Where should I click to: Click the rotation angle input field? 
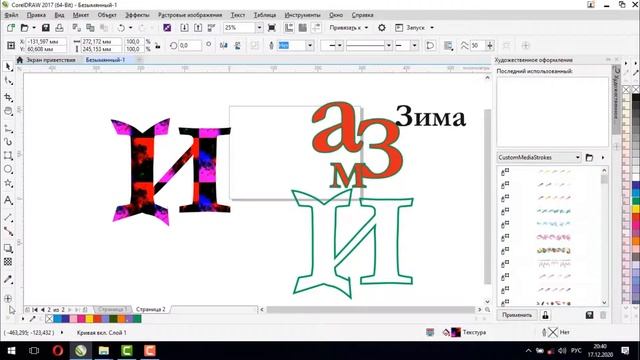tap(190, 46)
